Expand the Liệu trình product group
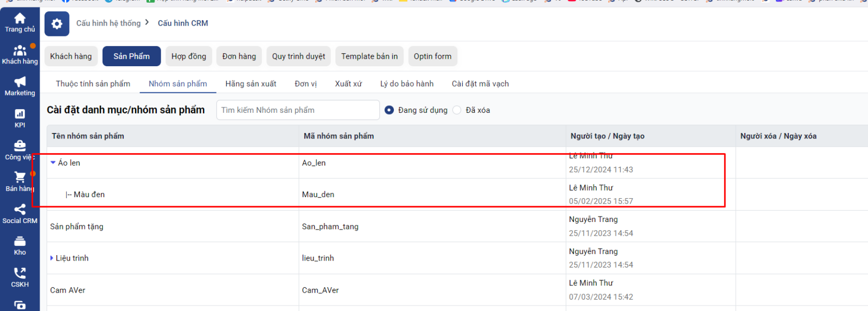 tap(52, 258)
